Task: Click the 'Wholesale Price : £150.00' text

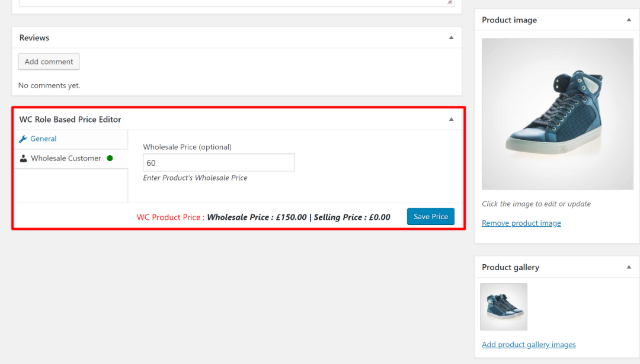Action: 257,217
